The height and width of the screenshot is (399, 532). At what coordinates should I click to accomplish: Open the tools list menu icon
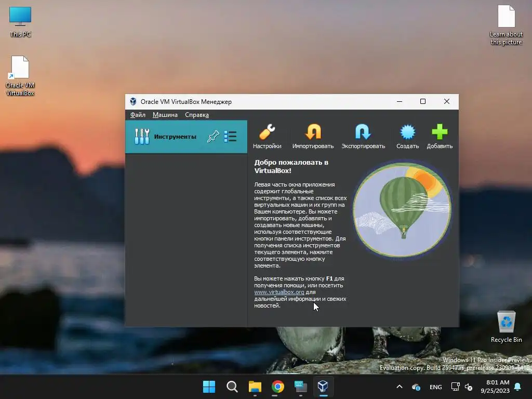[230, 137]
